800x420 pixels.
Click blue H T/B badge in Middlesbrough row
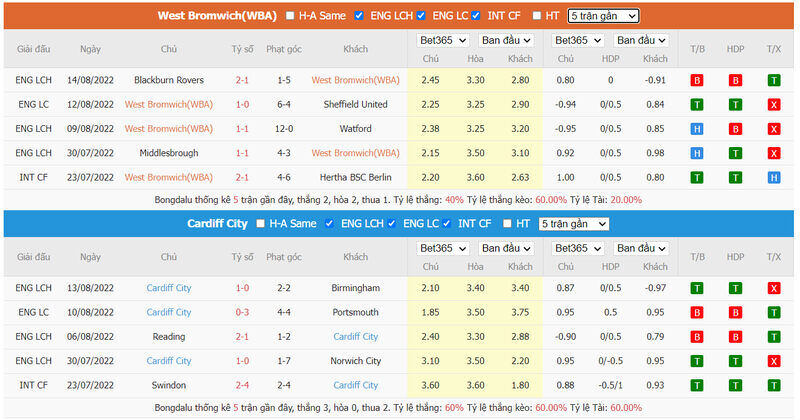point(696,153)
